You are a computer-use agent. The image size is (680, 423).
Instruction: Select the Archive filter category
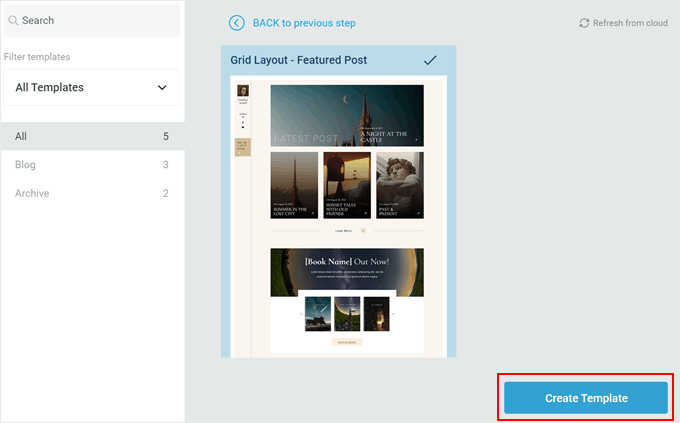(x=92, y=193)
